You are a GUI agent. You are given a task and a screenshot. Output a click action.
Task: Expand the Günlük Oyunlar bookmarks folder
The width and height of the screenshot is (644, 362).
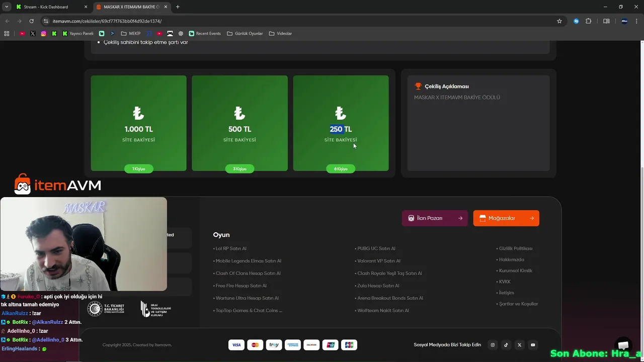(x=245, y=34)
